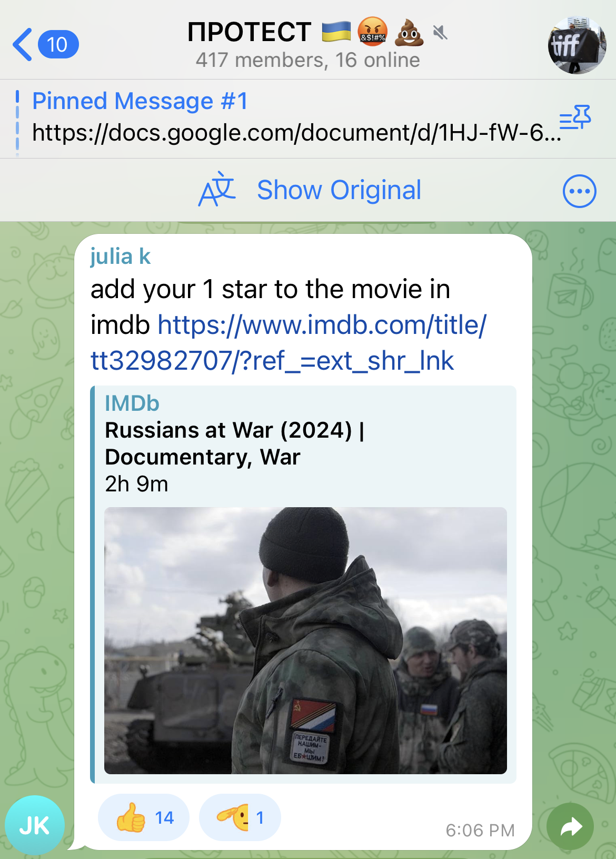This screenshot has width=616, height=859.
Task: Open the JK sender avatar
Action: [x=35, y=825]
